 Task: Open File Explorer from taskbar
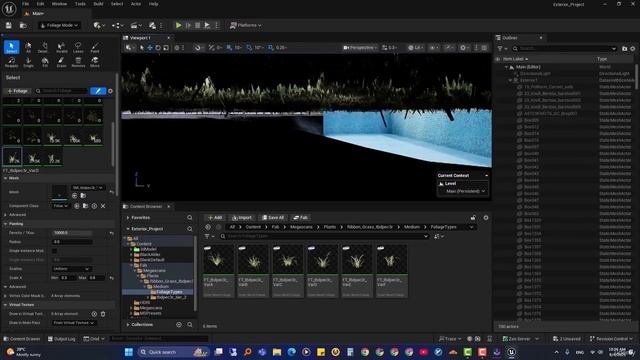coord(277,352)
